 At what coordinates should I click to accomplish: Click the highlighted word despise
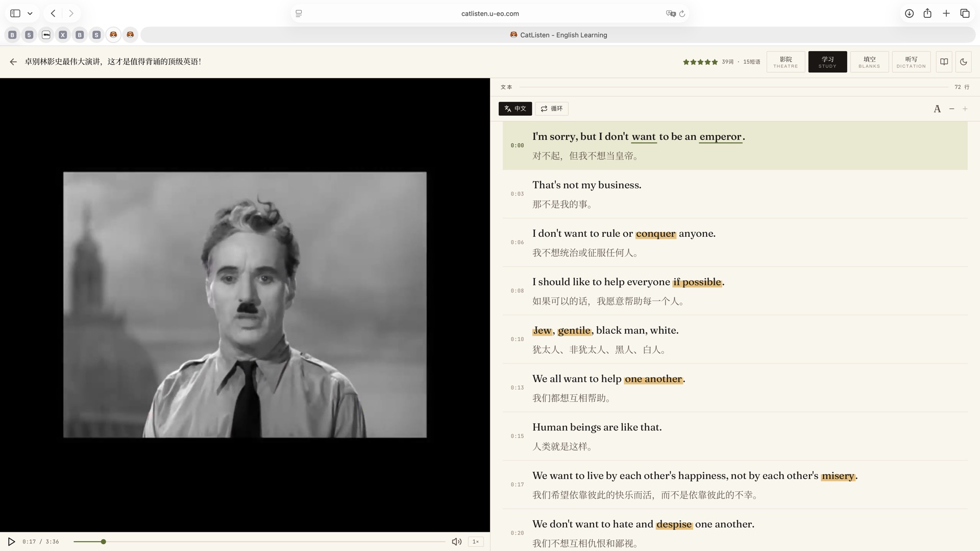[x=674, y=524]
